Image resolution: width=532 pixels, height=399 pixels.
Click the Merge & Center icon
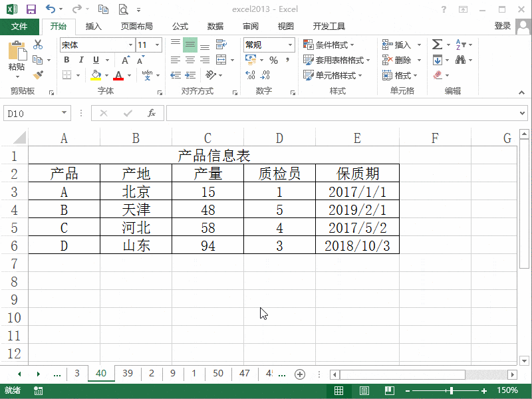point(219,60)
